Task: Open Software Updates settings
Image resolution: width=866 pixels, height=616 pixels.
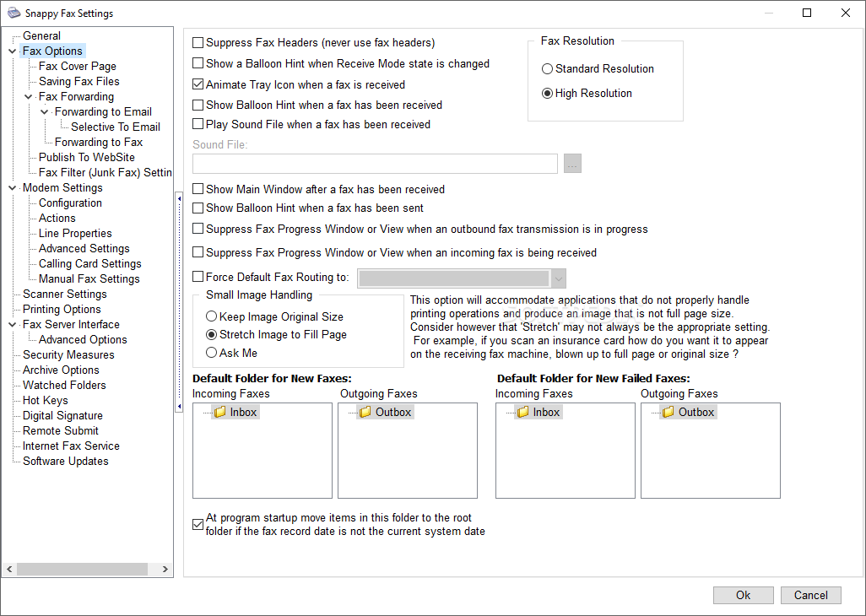Action: 65,461
